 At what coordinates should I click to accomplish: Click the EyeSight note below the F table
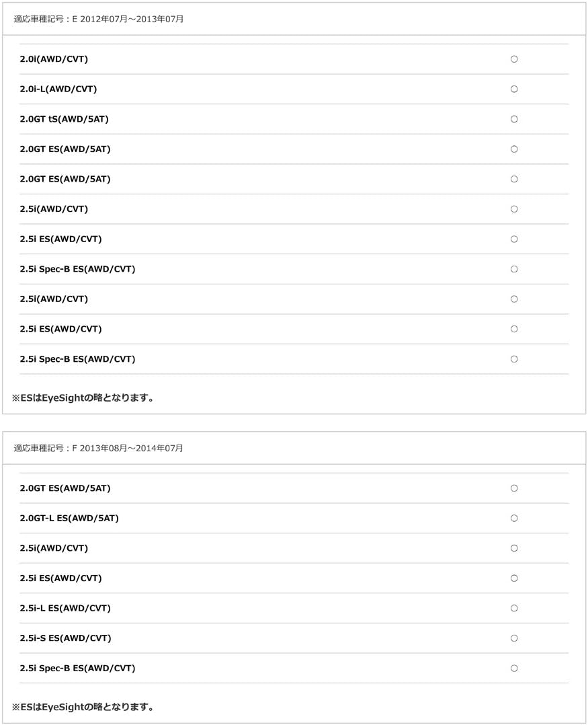point(84,708)
